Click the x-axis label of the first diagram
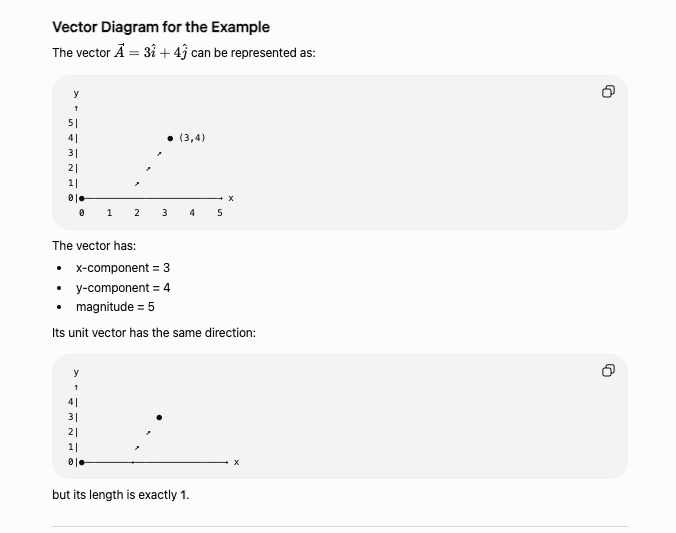This screenshot has width=676, height=533. pyautogui.click(x=231, y=198)
